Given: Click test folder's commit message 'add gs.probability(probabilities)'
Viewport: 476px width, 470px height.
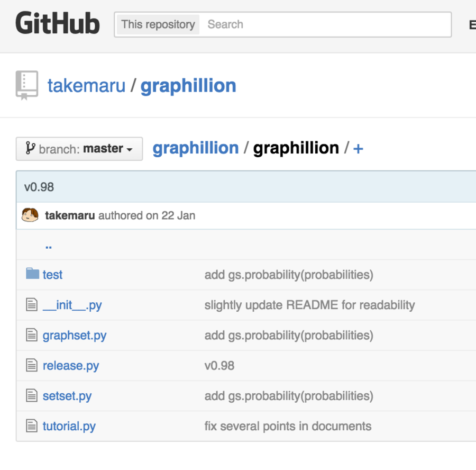Looking at the screenshot, I should coord(289,275).
